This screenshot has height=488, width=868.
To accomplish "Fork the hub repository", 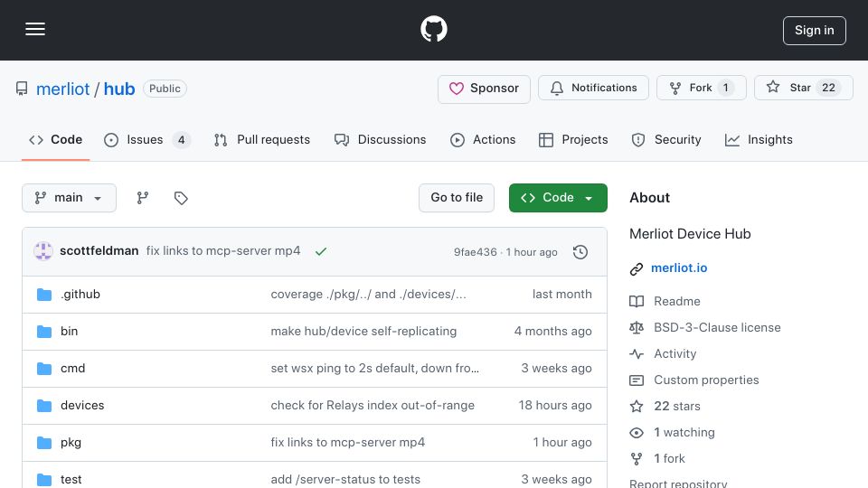I will point(702,88).
